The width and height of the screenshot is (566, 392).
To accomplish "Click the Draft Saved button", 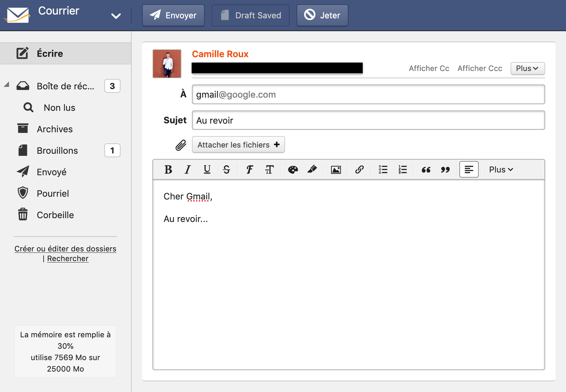I will (x=250, y=15).
